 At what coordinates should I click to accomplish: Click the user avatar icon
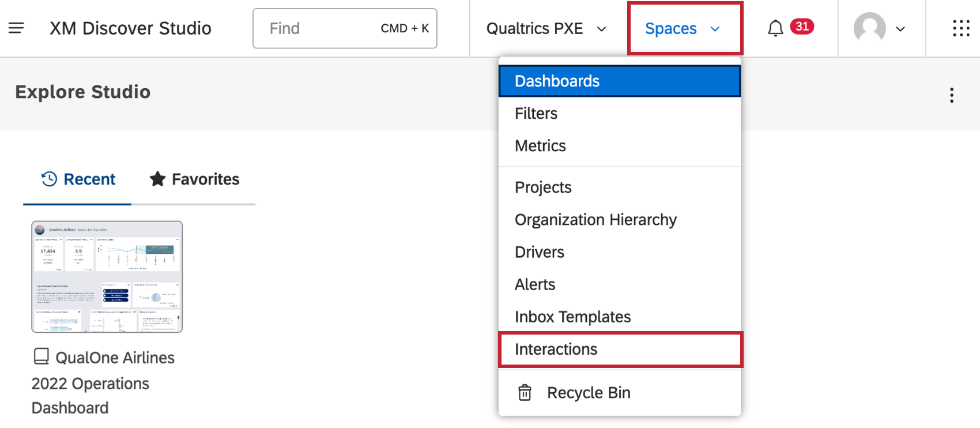coord(869,28)
